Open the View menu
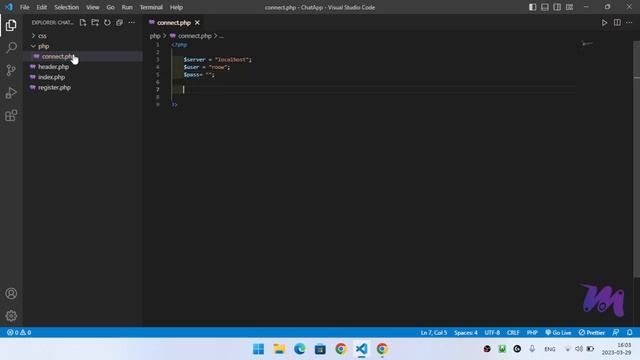The width and height of the screenshot is (640, 360). 93,7
